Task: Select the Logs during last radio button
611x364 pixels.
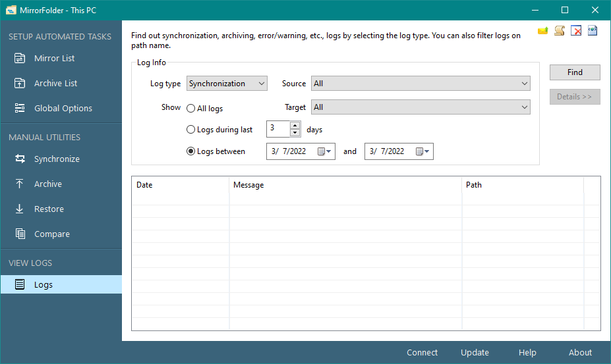Action: 190,130
